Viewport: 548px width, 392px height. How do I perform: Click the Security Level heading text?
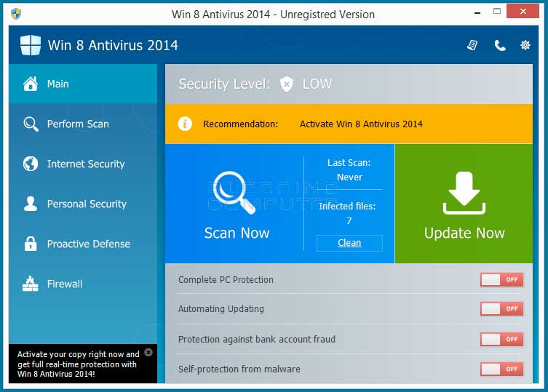224,84
